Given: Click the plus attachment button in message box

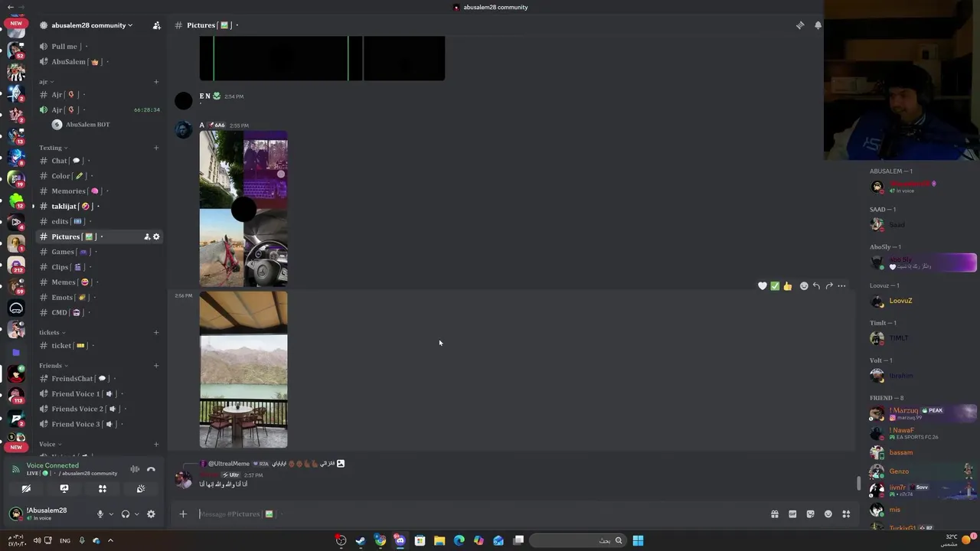Looking at the screenshot, I should click(183, 514).
